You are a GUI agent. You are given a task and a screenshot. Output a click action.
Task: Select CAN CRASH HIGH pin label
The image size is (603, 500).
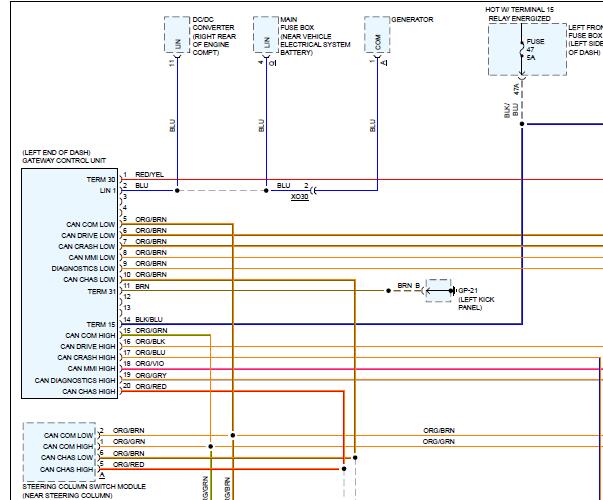[87, 358]
